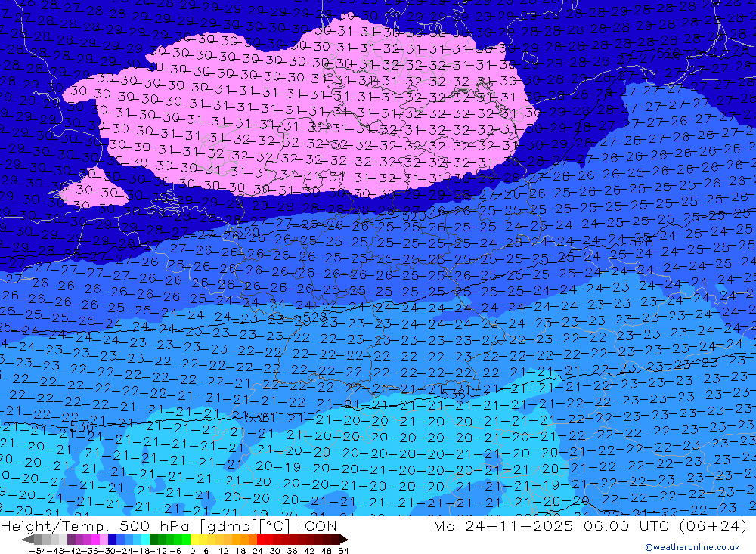Click the "54" label at the legend's right end
Screen dimensions: 756x554
(343, 551)
